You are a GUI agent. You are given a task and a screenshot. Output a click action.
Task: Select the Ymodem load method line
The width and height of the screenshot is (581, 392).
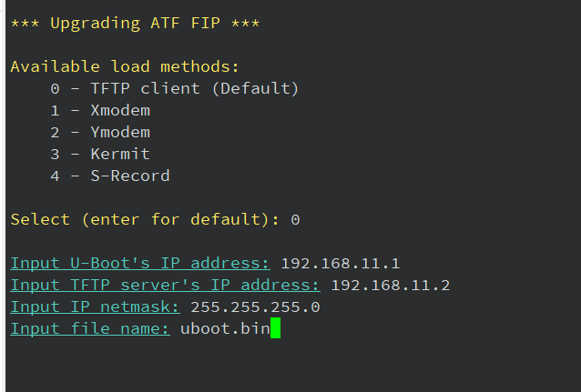[100, 132]
